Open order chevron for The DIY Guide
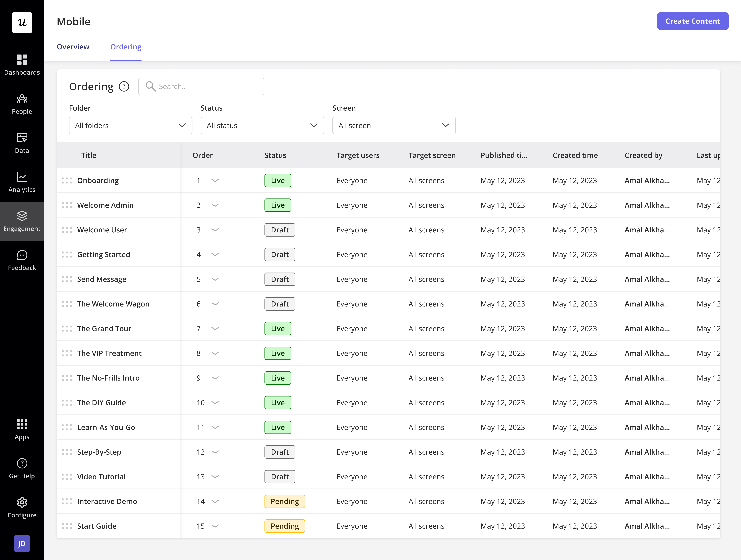 (215, 403)
